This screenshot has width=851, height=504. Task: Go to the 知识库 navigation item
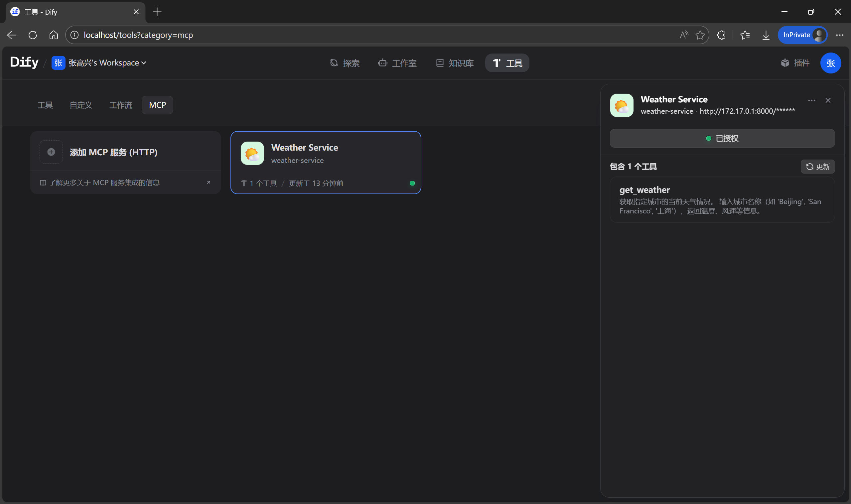tap(455, 63)
